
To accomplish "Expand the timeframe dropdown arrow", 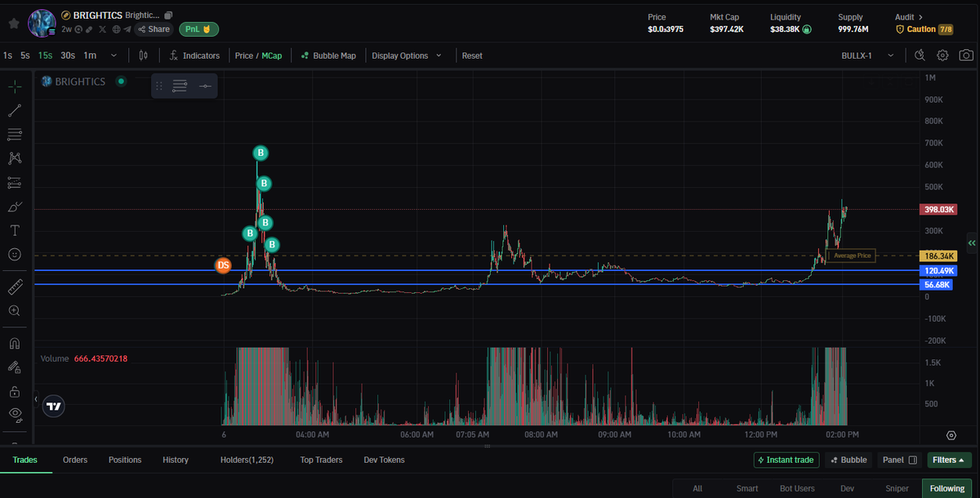I will tap(113, 56).
